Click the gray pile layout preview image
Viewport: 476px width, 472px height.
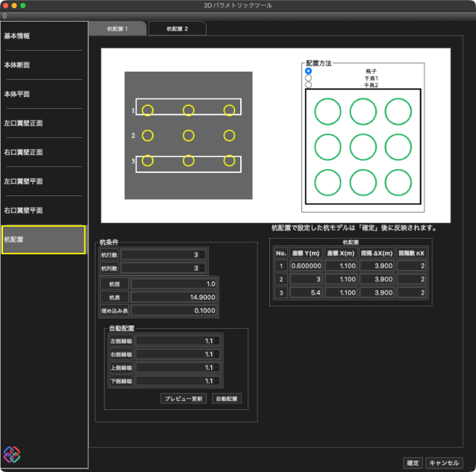(189, 136)
